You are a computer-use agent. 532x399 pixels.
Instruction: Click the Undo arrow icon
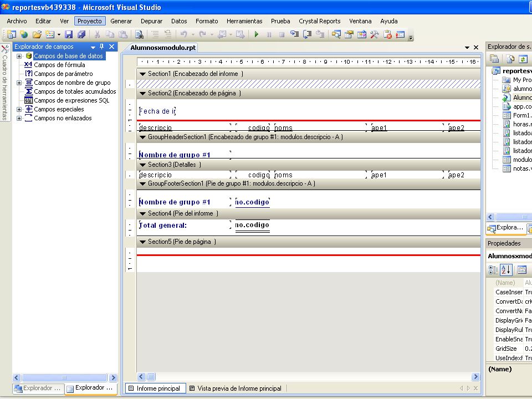pyautogui.click(x=183, y=34)
